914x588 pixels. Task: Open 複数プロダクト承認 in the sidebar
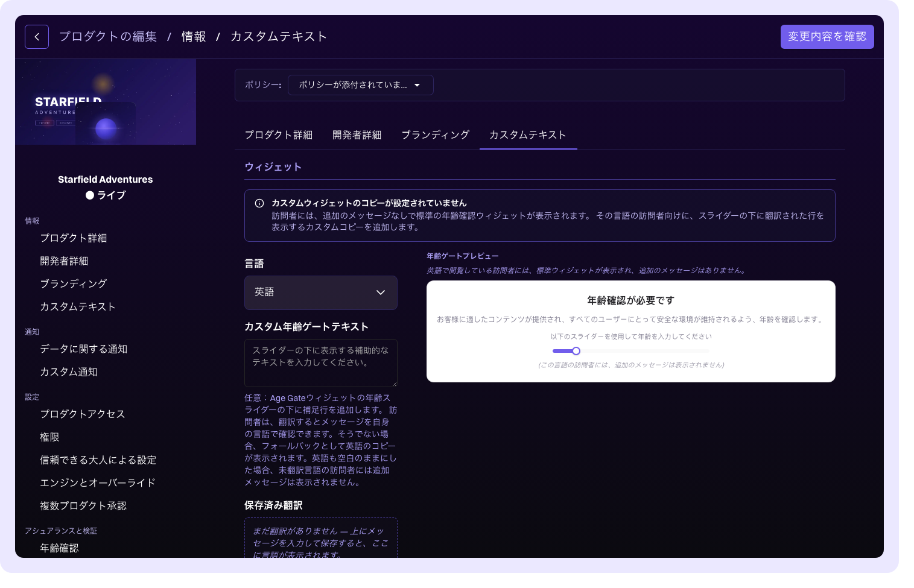pyautogui.click(x=83, y=506)
